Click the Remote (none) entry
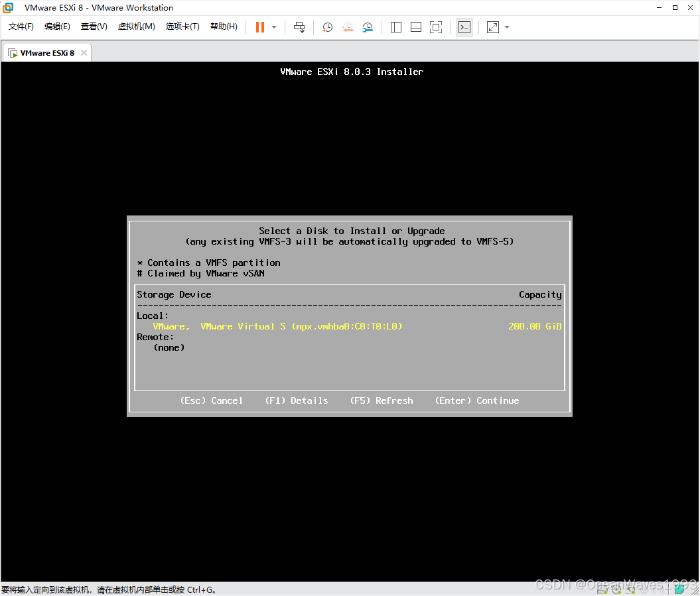This screenshot has height=596, width=700. (169, 347)
